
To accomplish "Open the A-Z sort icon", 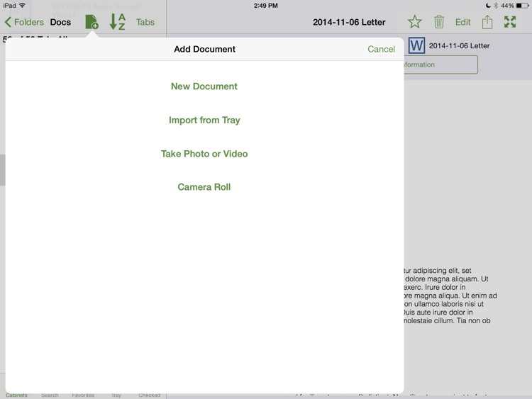I will pyautogui.click(x=117, y=22).
